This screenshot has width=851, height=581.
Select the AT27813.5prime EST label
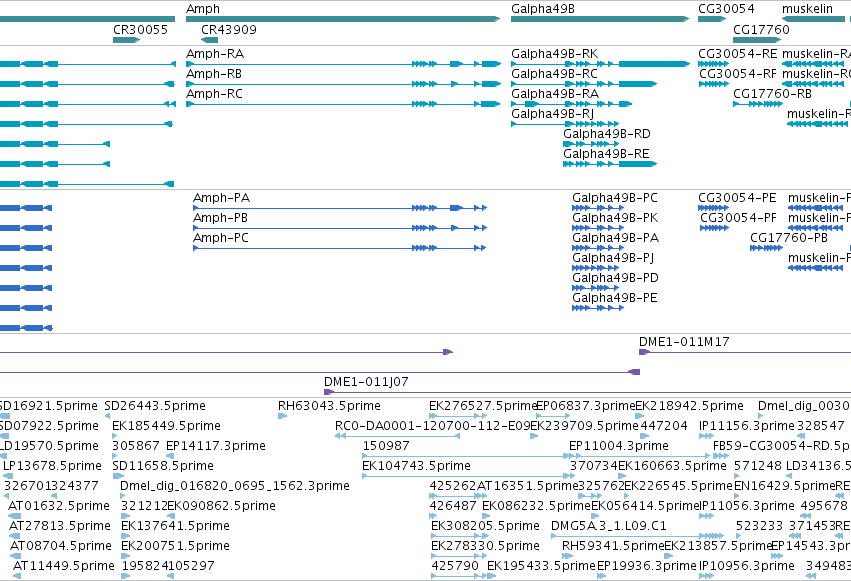coord(60,527)
